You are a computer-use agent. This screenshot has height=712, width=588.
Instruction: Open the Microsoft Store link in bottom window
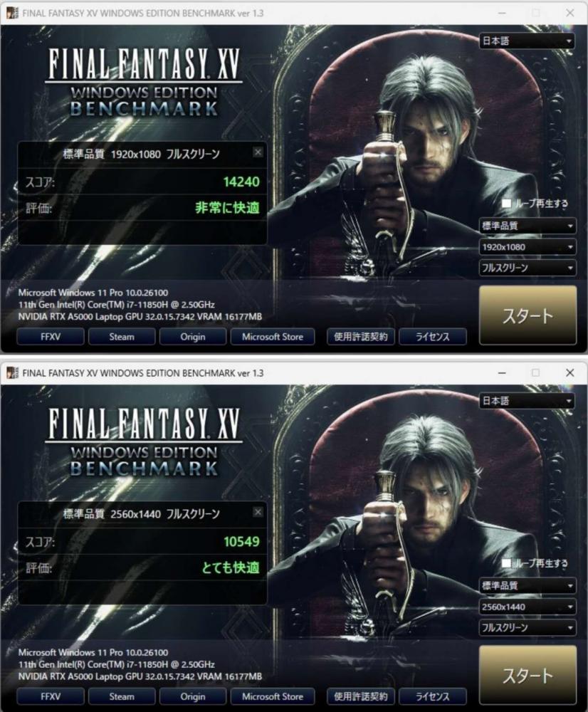coord(273,696)
